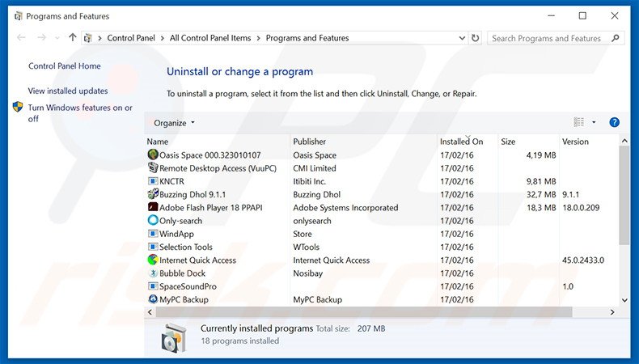
Task: Click the Bubble Dock program icon
Action: [153, 273]
